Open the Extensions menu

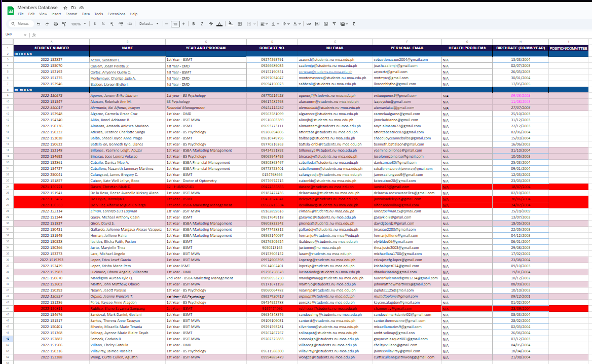tap(116, 14)
